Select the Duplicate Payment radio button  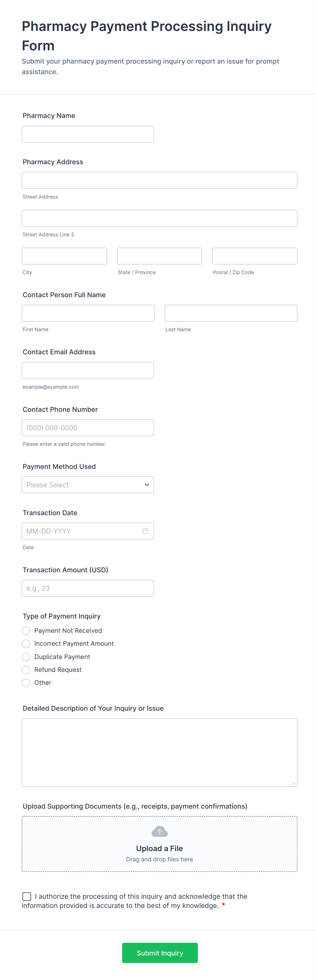(x=26, y=657)
